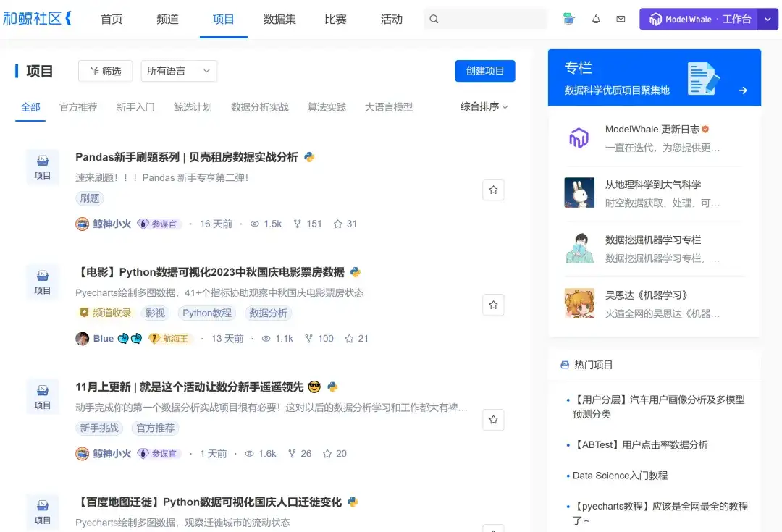The width and height of the screenshot is (782, 532).
Task: Click the 官方推荐 tag under 11月上更新
Action: point(156,428)
